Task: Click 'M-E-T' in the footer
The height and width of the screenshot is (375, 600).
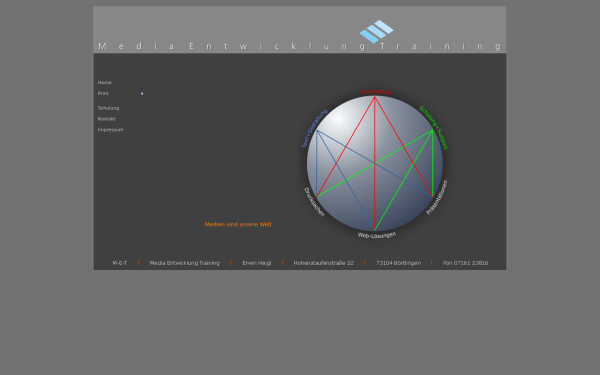Action: (119, 263)
